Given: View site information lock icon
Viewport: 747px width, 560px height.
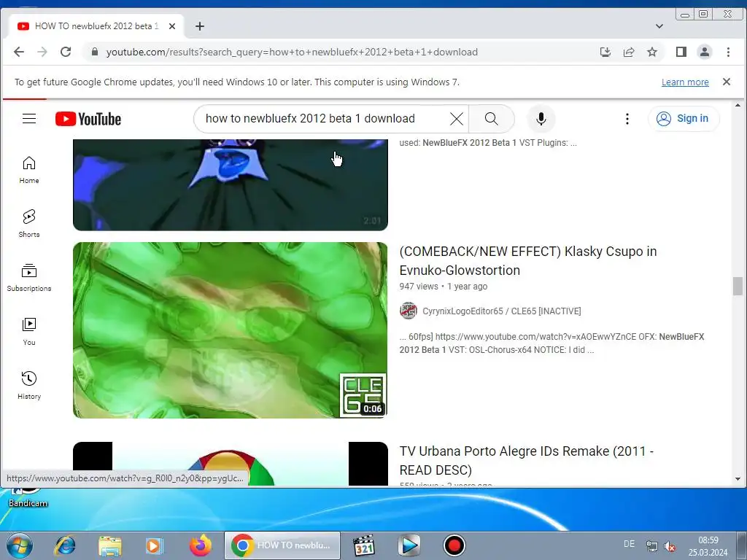Looking at the screenshot, I should (94, 52).
